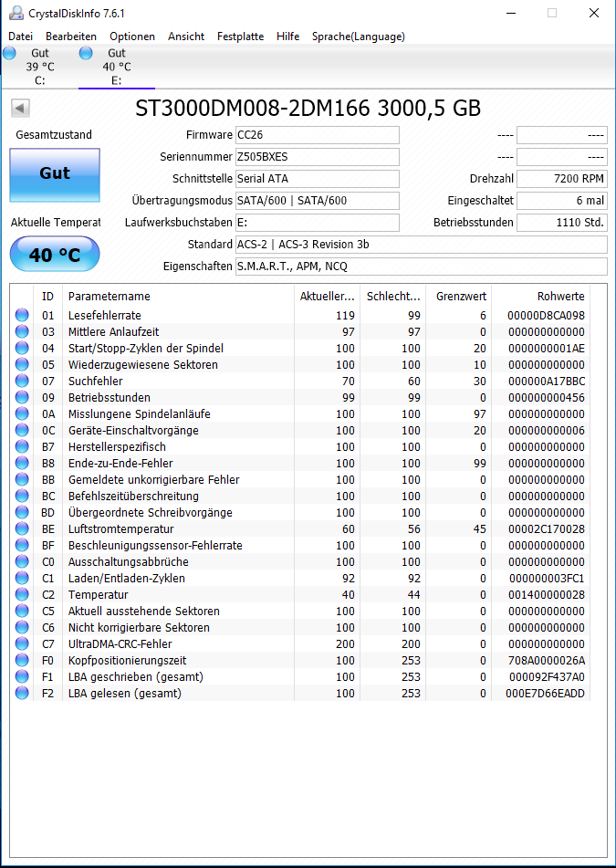
Task: Click the Schlecht... column header
Action: (x=393, y=297)
